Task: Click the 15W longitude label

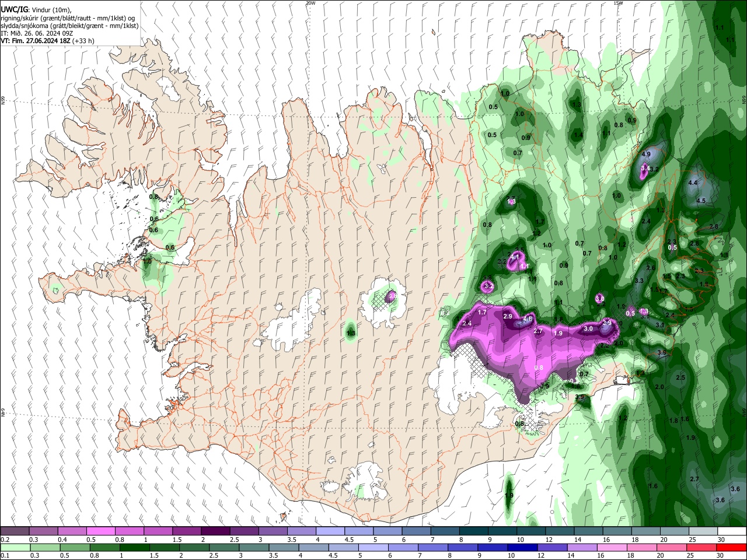Action: pyautogui.click(x=618, y=3)
